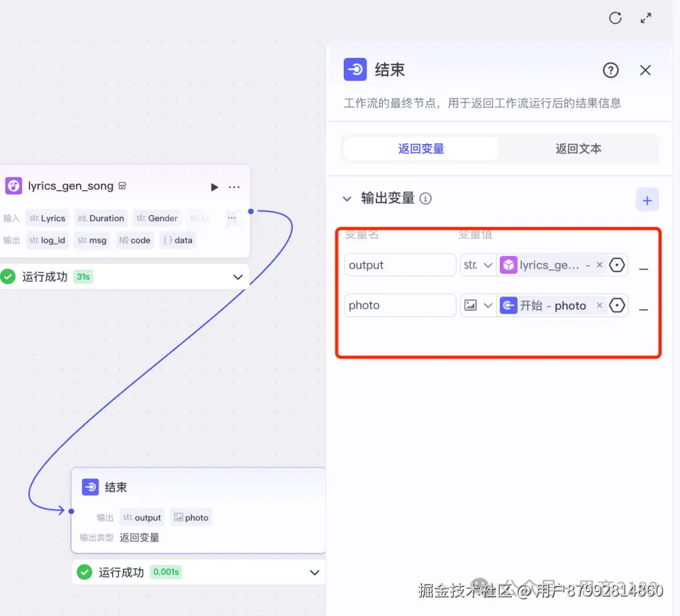
Task: Click the 31s run time badge
Action: (83, 277)
